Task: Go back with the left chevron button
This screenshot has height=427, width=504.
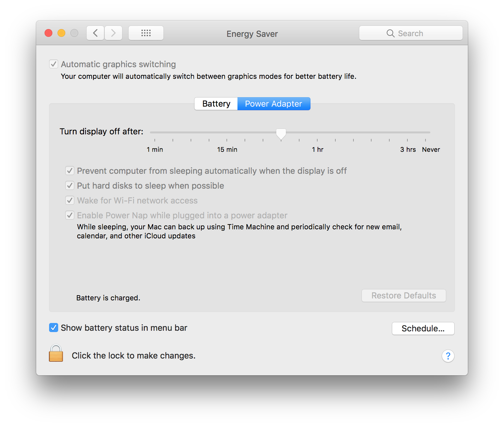Action: click(x=95, y=33)
